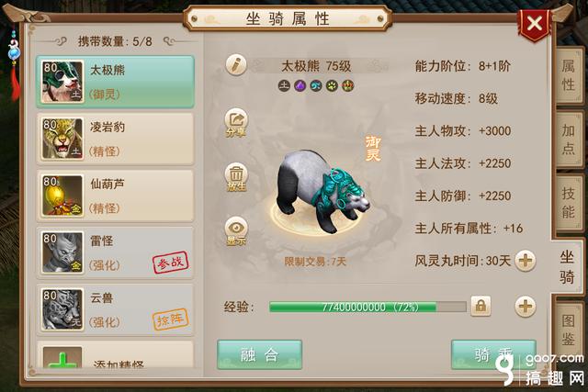The width and height of the screenshot is (588, 392).
Task: Click the plus icon right of experience lock
Action: [x=525, y=307]
